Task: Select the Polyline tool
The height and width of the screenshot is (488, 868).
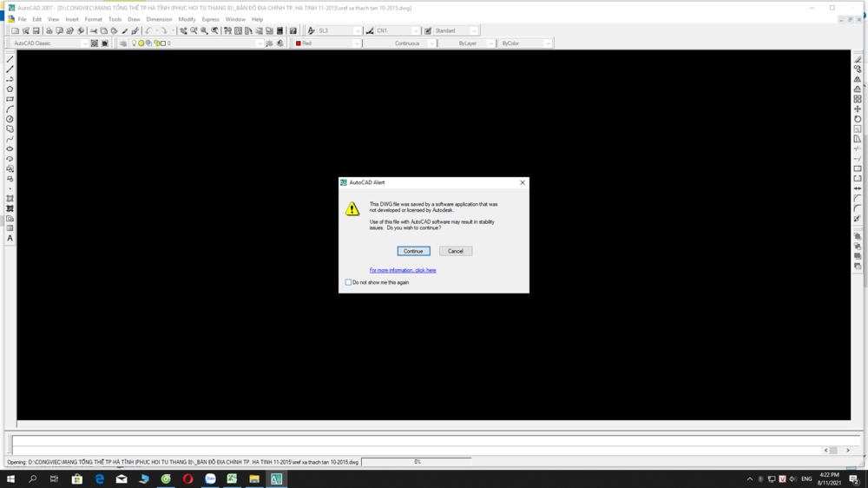Action: (10, 79)
